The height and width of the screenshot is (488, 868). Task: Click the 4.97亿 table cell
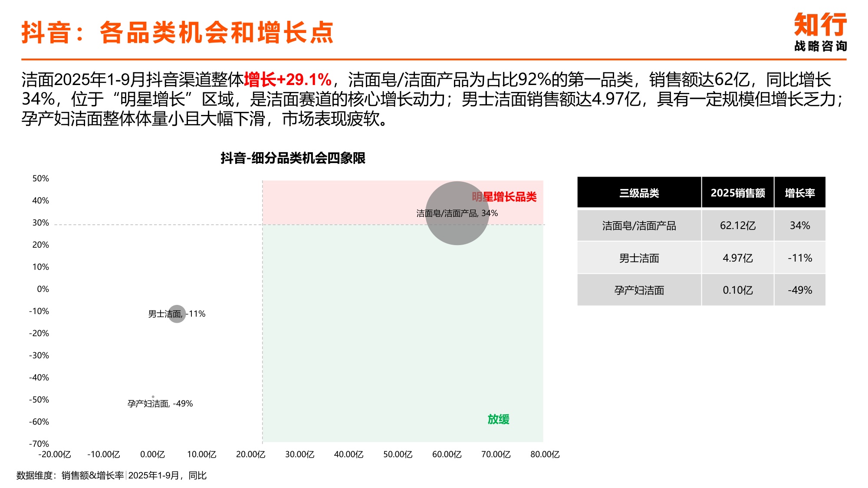pos(738,258)
